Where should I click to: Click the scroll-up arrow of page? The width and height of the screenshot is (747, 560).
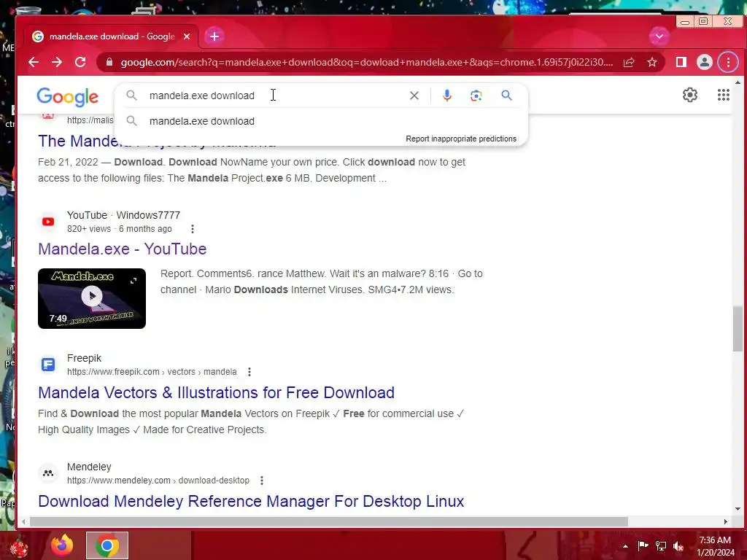tap(738, 82)
